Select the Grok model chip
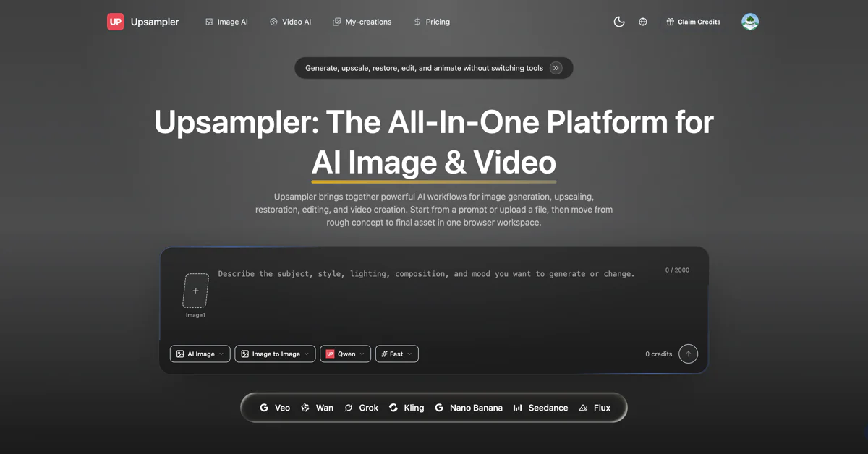Image resolution: width=868 pixels, height=454 pixels. (x=361, y=408)
